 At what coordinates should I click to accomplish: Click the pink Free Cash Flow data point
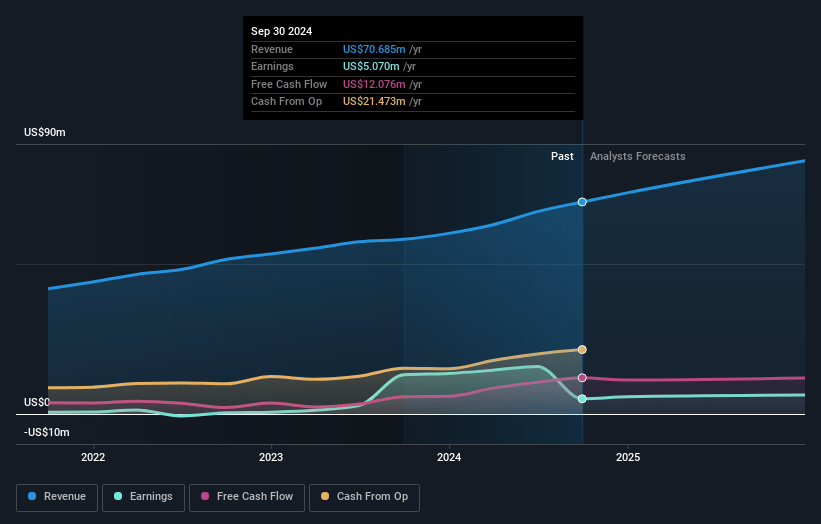click(582, 378)
